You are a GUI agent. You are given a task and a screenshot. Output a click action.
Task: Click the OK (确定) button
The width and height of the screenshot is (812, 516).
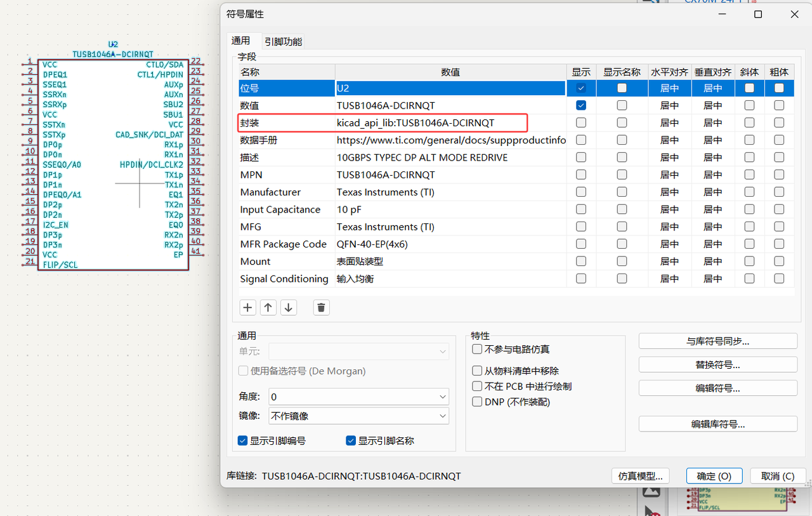[x=714, y=476]
